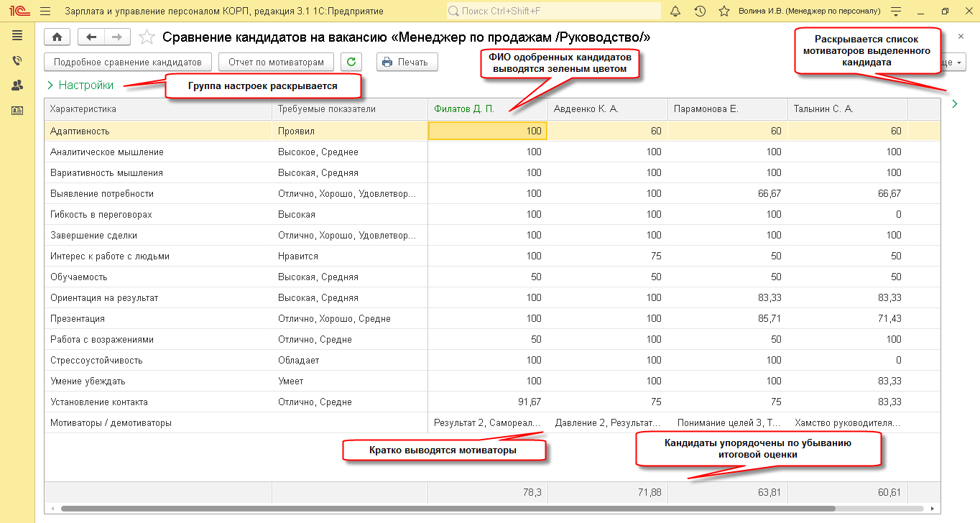Viewport: 980px width, 523px height.
Task: Open the Еще dropdown menu
Action: coord(953,63)
